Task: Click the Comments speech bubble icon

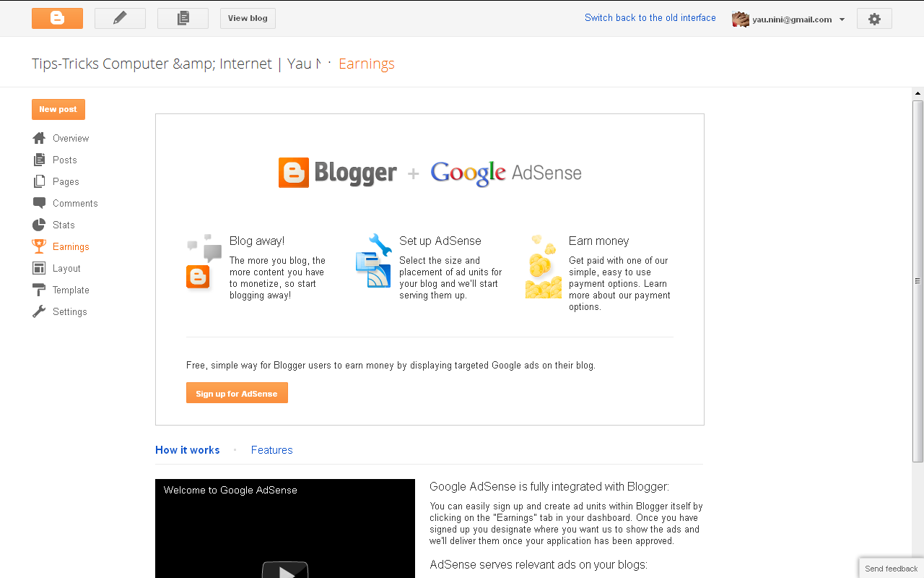Action: pyautogui.click(x=39, y=203)
